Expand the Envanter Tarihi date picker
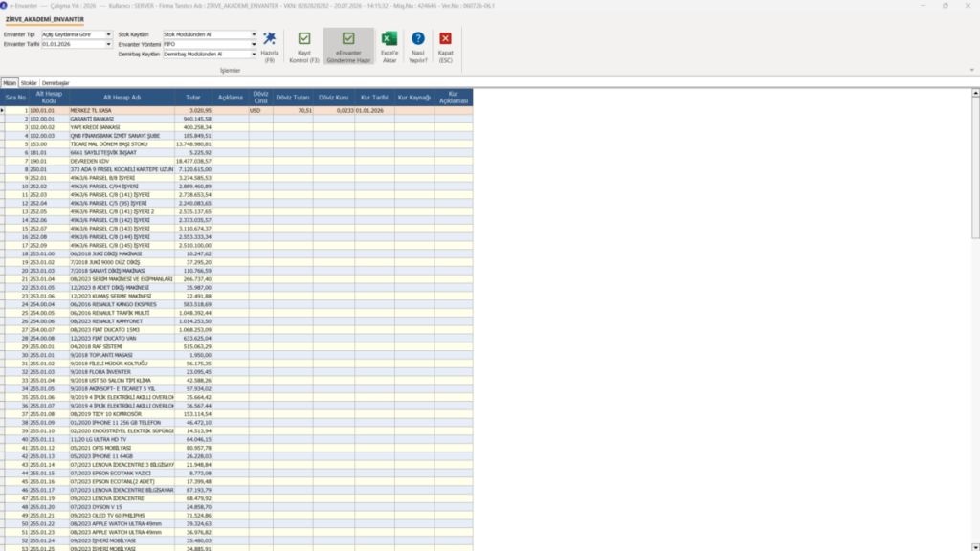This screenshot has width=980, height=551. (x=108, y=44)
